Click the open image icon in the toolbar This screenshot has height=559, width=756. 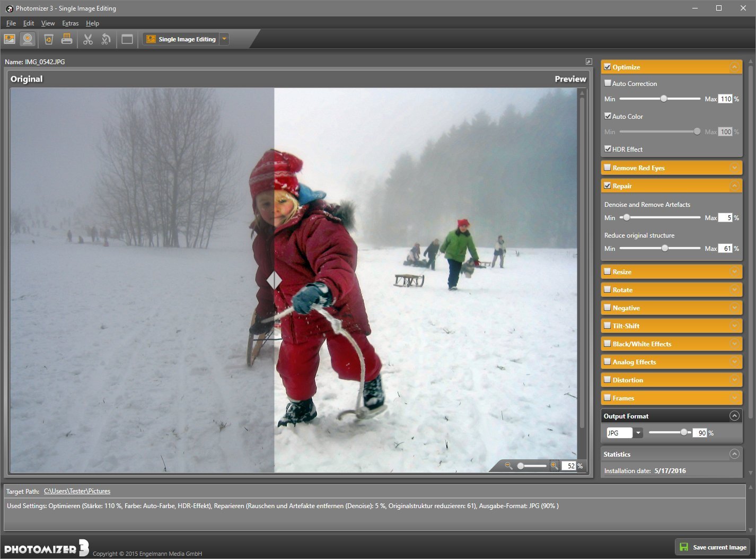click(10, 39)
